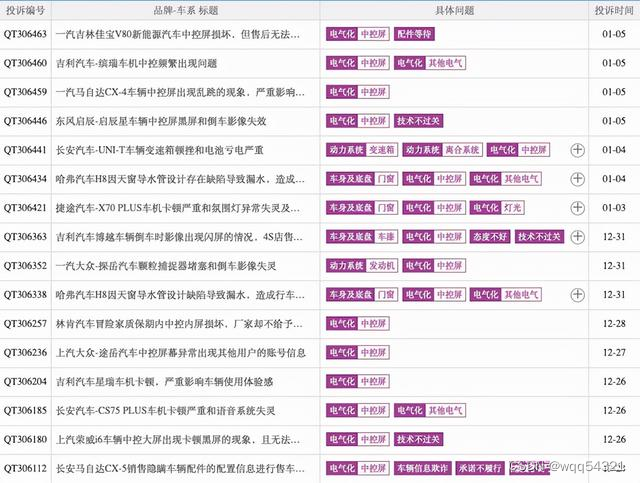Click 态度不好 tag in row QT306363

(490, 237)
